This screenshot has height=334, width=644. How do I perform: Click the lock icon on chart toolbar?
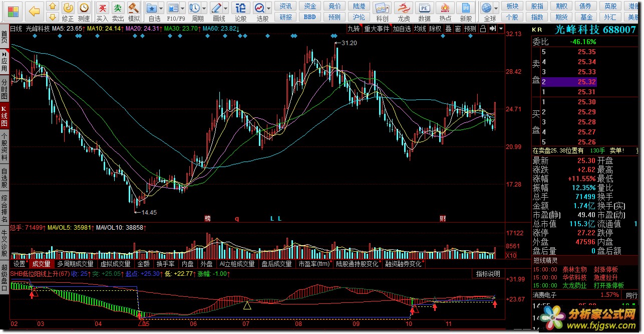[x=482, y=29]
